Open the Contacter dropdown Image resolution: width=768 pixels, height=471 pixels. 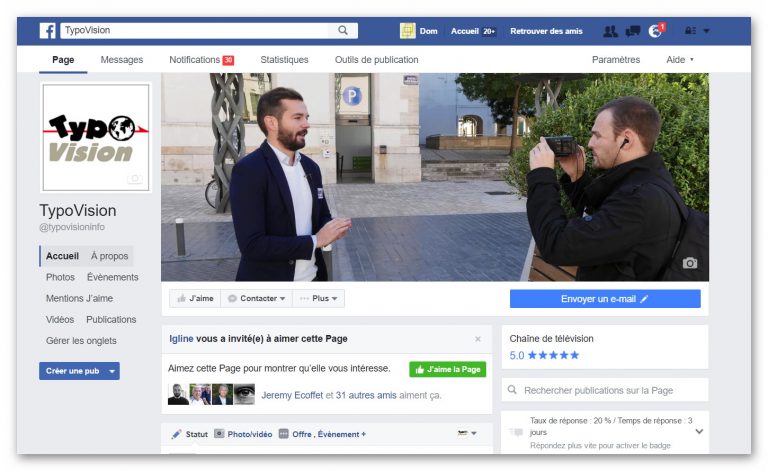(x=257, y=298)
